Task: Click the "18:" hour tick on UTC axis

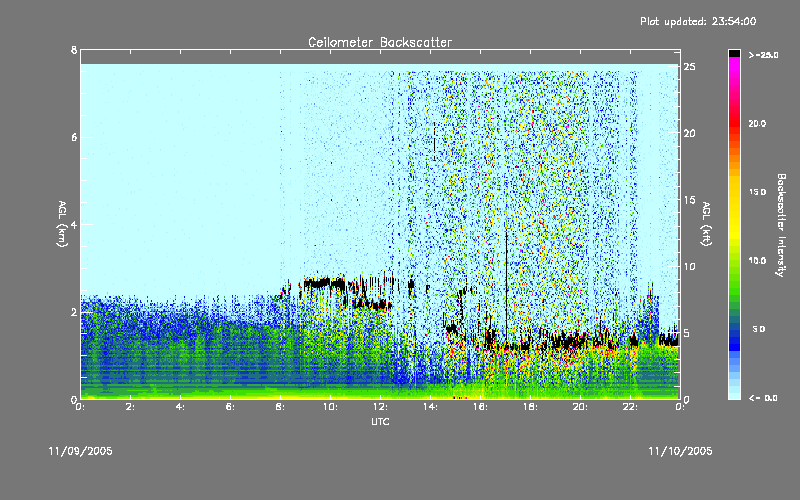Action: [531, 407]
